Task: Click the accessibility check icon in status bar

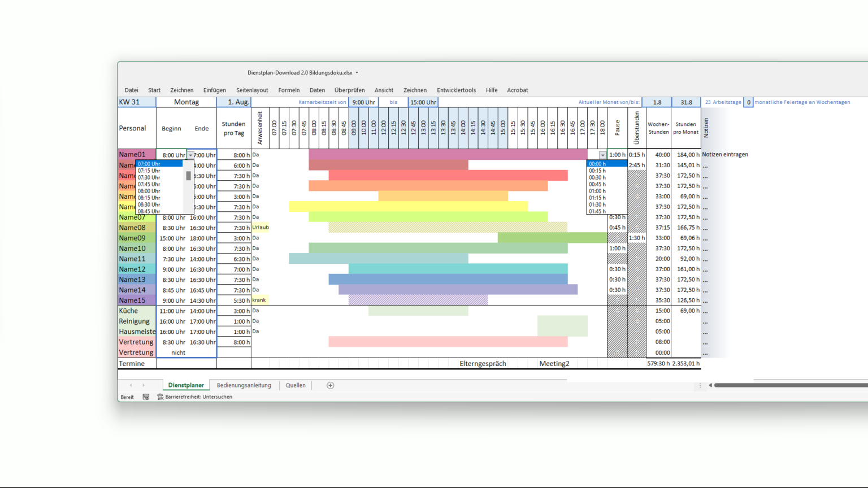Action: 160,397
